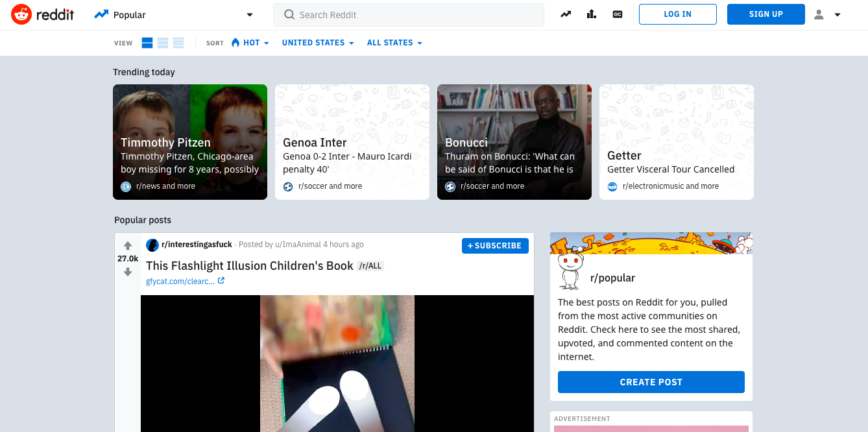Open the Bonucci trending card
The width and height of the screenshot is (868, 432).
(x=514, y=142)
